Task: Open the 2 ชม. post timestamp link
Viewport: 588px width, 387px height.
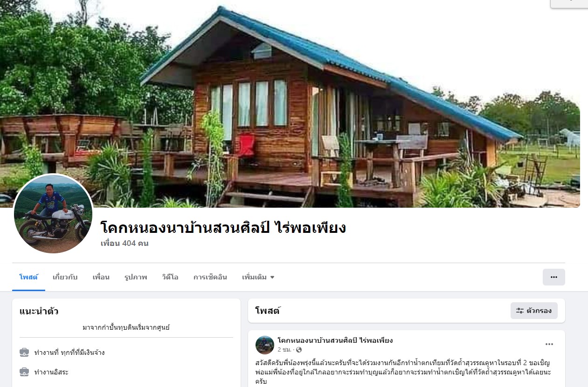Action: tap(284, 350)
